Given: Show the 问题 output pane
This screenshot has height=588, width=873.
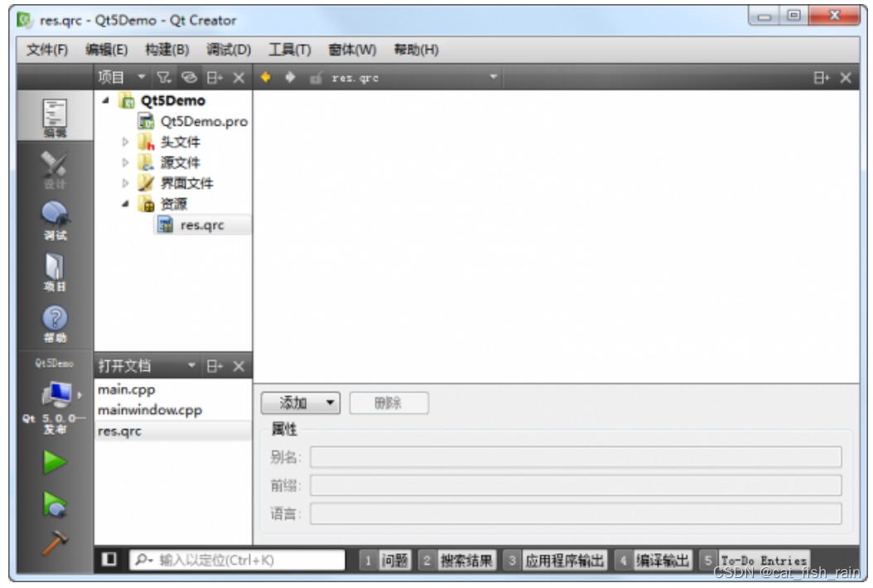Looking at the screenshot, I should (385, 560).
